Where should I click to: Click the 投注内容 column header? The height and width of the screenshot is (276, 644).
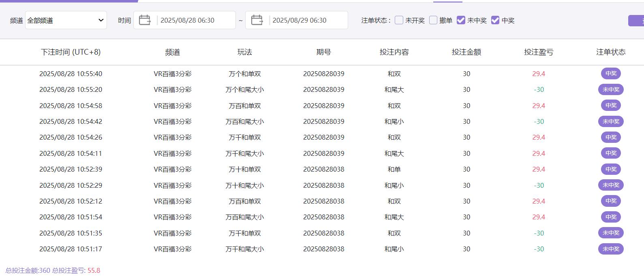pyautogui.click(x=394, y=52)
